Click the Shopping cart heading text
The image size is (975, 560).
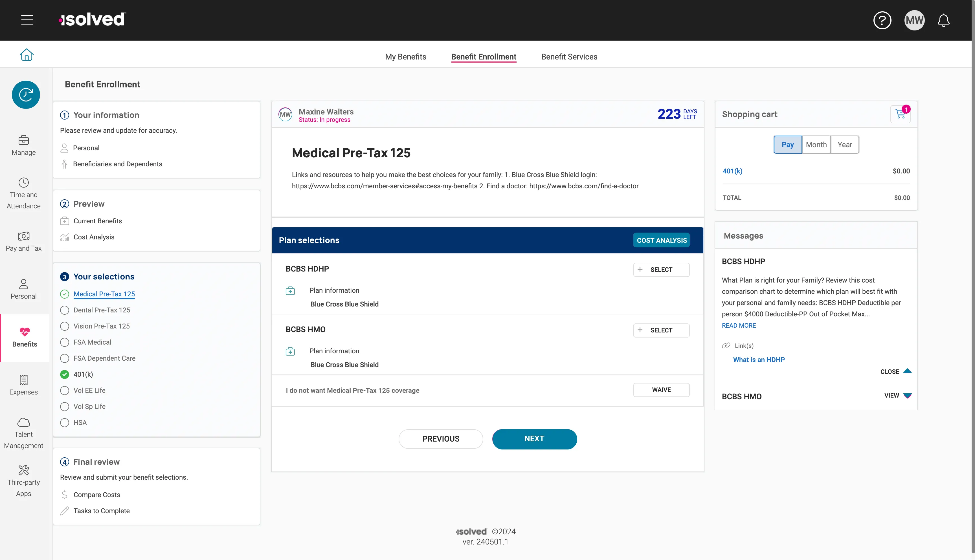pos(750,114)
